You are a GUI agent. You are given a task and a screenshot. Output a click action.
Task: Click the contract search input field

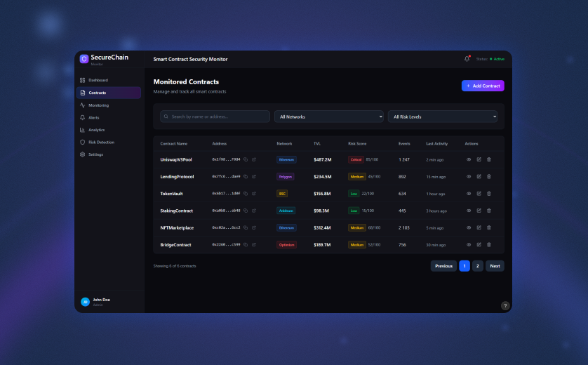pos(215,117)
